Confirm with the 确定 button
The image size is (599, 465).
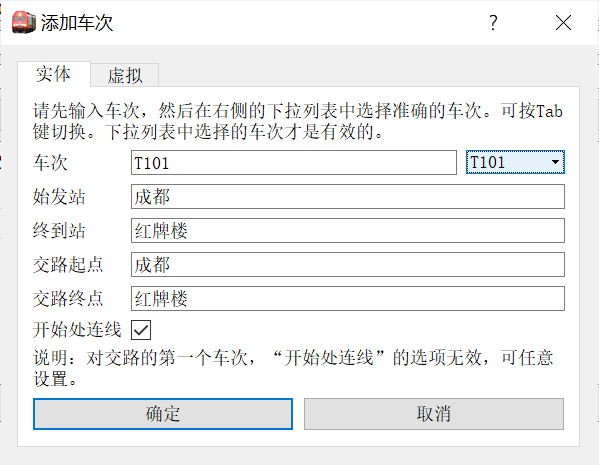pos(163,414)
